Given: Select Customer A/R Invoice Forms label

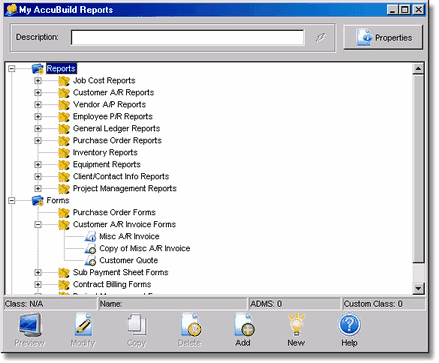Looking at the screenshot, I should (124, 225).
